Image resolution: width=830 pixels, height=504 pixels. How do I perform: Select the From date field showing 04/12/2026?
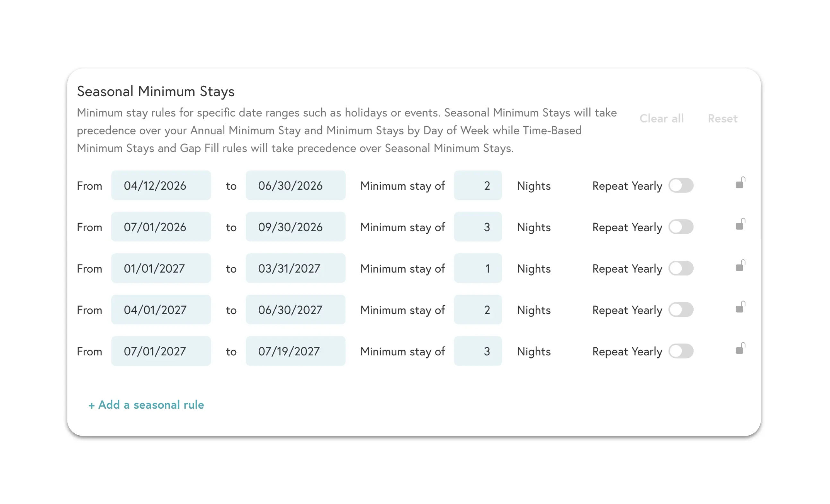161,185
